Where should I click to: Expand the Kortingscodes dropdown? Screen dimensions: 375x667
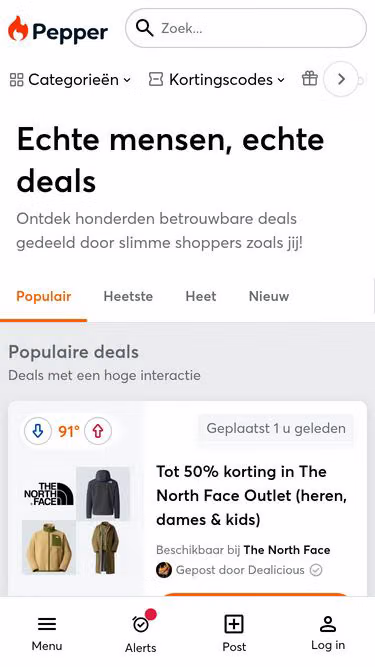click(216, 80)
